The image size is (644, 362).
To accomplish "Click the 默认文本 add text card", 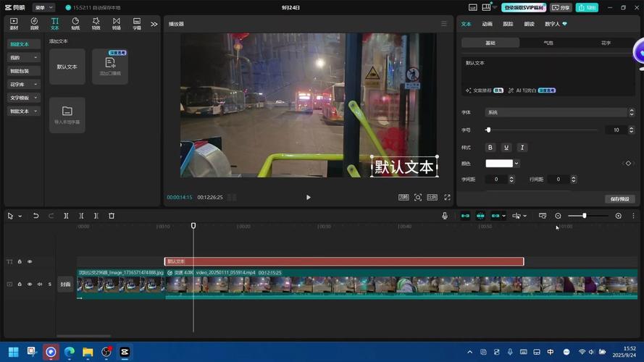I will click(x=67, y=67).
